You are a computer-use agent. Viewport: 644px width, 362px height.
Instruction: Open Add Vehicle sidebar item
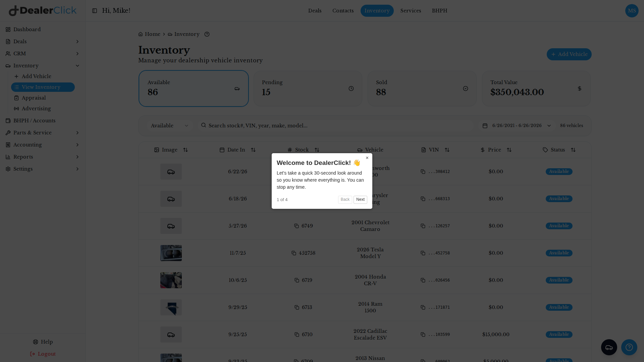pos(43,76)
